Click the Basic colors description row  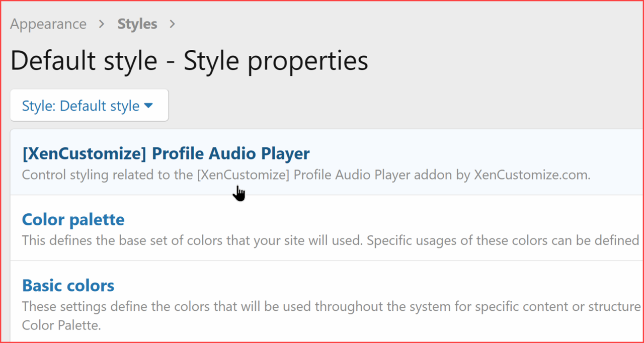point(327,306)
